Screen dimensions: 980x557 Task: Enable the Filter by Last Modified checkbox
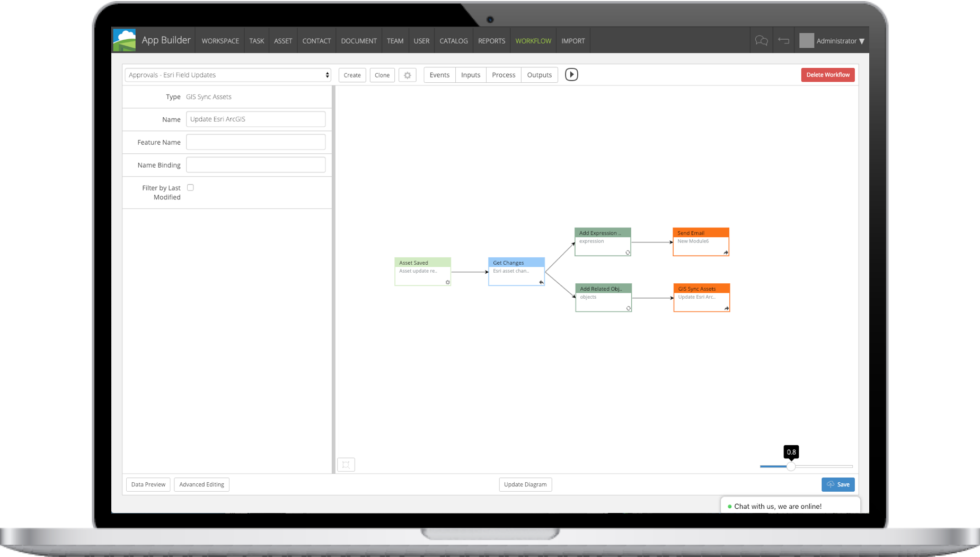point(190,187)
